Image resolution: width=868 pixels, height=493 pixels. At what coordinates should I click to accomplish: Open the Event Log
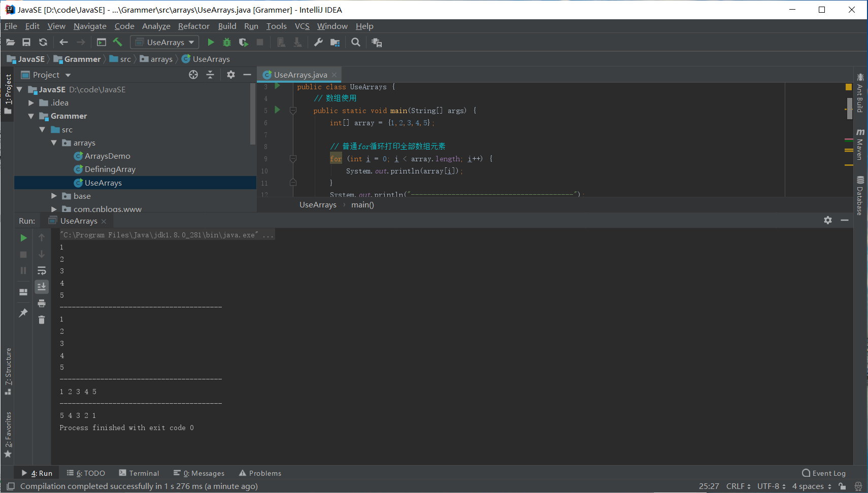pos(824,473)
